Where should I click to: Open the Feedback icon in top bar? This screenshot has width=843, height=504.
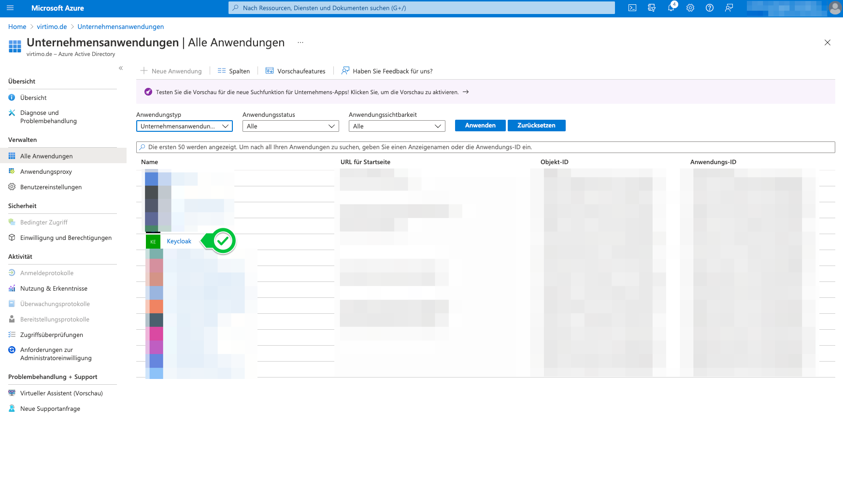pos(729,8)
